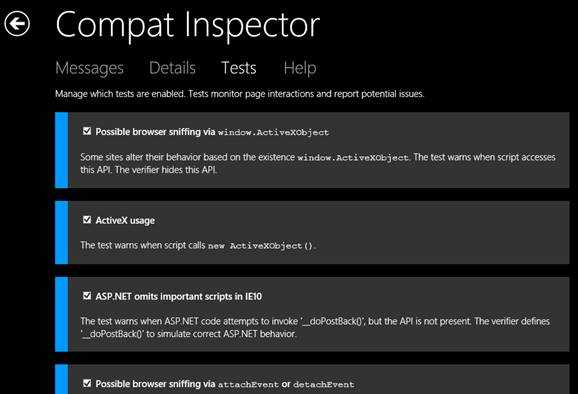Open the Help tab

tap(300, 68)
